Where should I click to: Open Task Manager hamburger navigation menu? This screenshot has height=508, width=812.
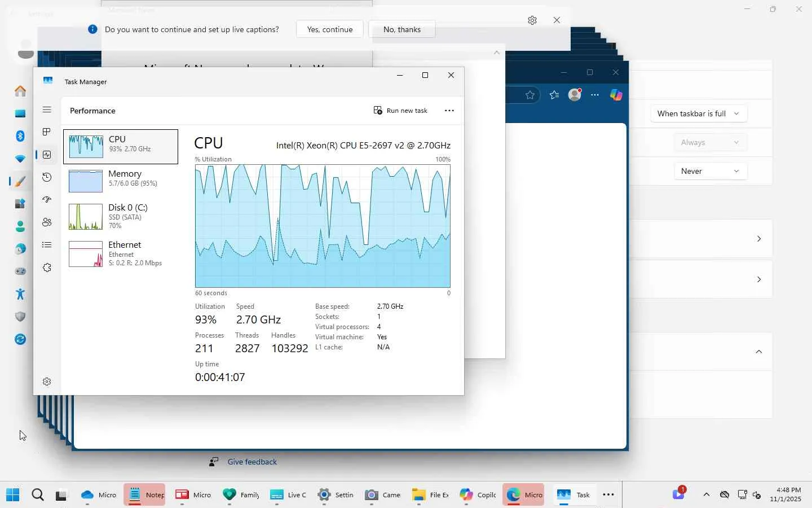pyautogui.click(x=47, y=110)
